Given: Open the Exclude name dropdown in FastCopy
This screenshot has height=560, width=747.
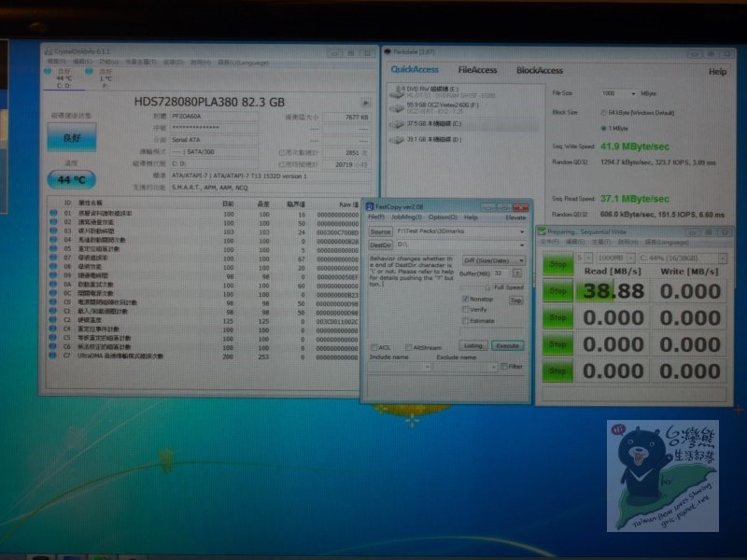Looking at the screenshot, I should (493, 367).
